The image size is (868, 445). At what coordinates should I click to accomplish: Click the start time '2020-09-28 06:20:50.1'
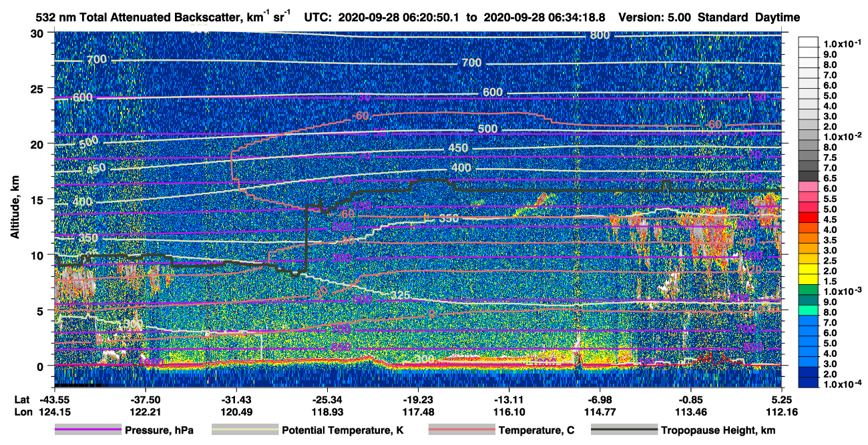[399, 17]
